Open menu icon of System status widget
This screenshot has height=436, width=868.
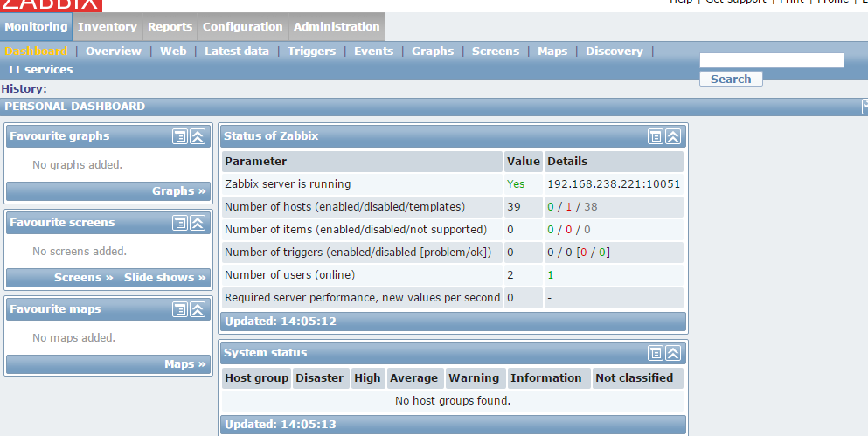coord(656,353)
